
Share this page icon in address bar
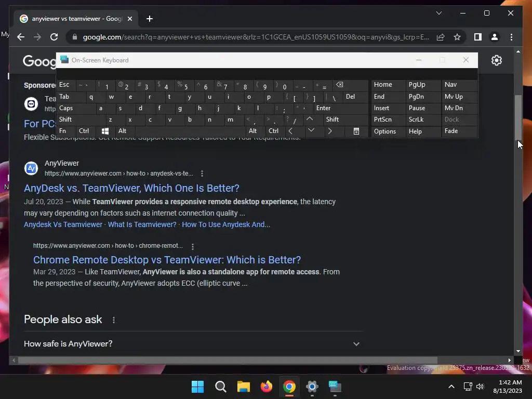[x=441, y=37]
